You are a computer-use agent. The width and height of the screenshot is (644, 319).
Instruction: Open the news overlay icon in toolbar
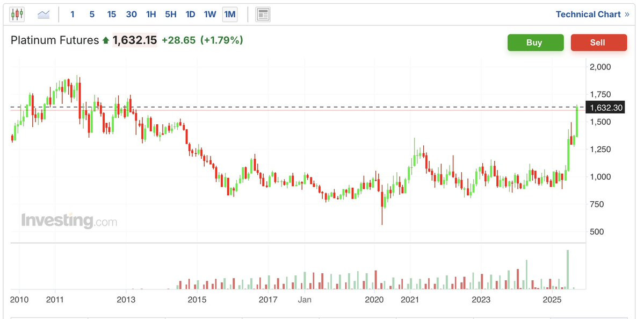click(263, 15)
